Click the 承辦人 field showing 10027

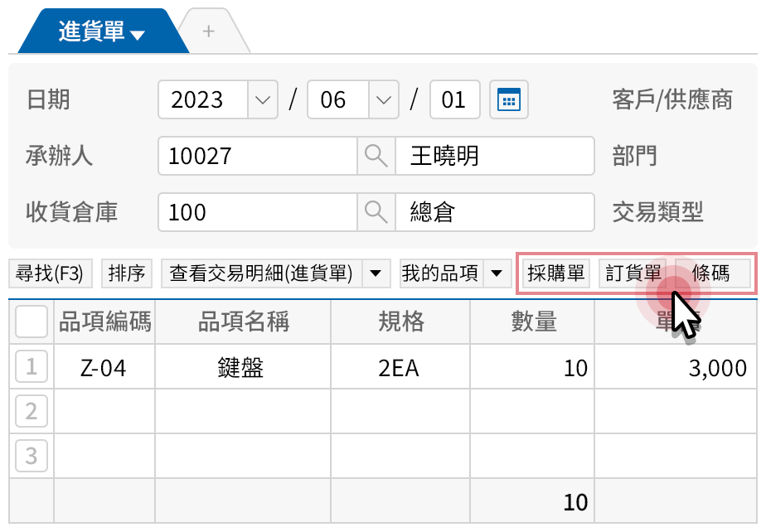[x=257, y=156]
